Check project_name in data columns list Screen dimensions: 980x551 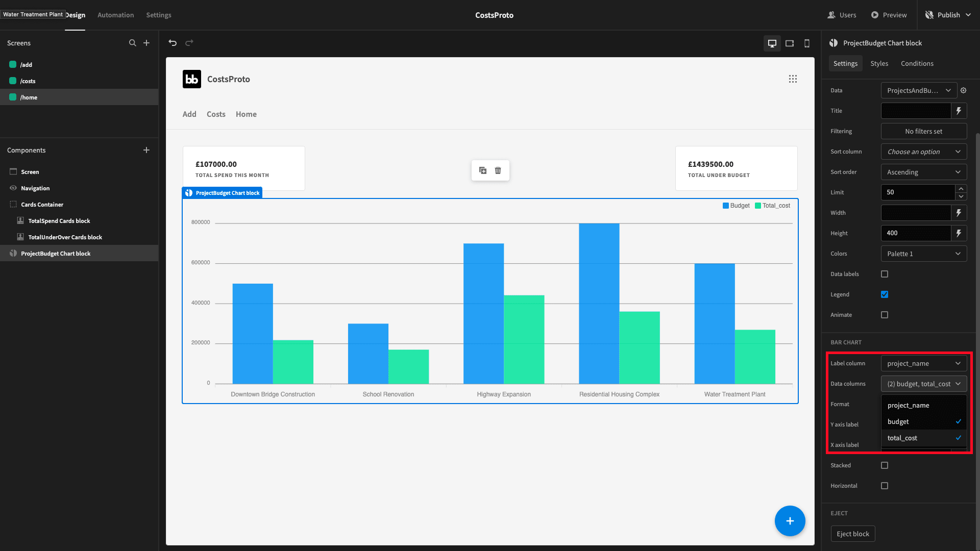tap(924, 405)
